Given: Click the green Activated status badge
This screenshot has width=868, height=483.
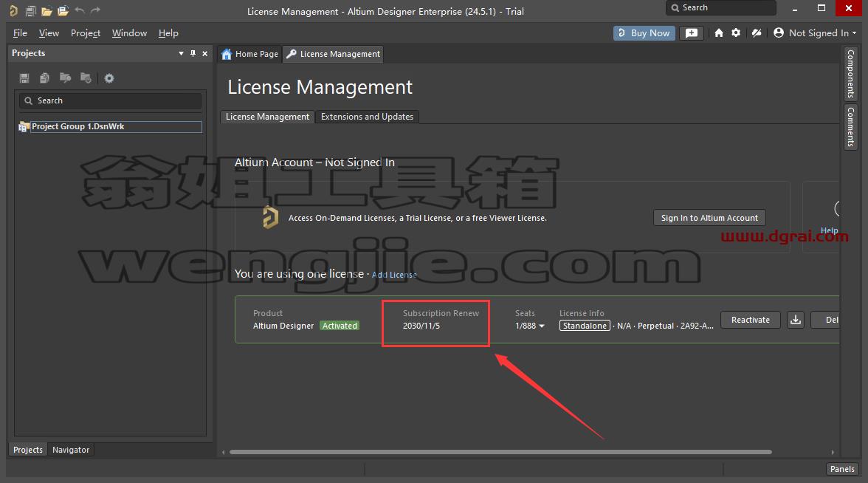Looking at the screenshot, I should click(x=340, y=326).
